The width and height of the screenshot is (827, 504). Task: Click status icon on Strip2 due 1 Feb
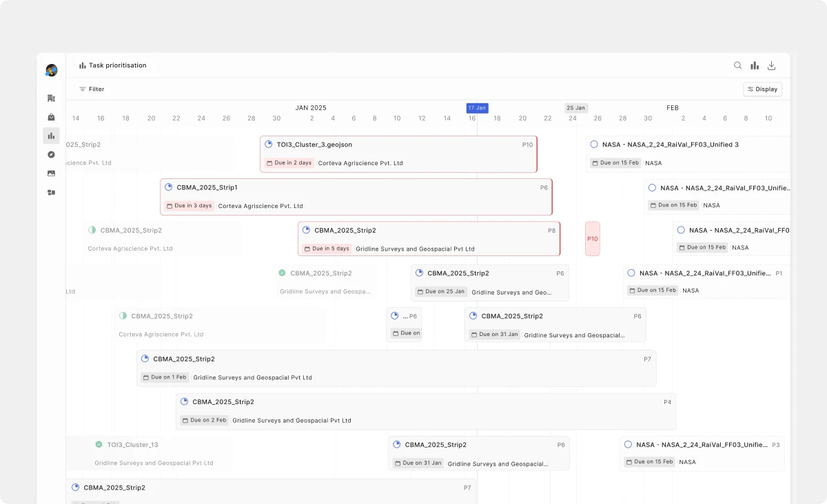145,359
